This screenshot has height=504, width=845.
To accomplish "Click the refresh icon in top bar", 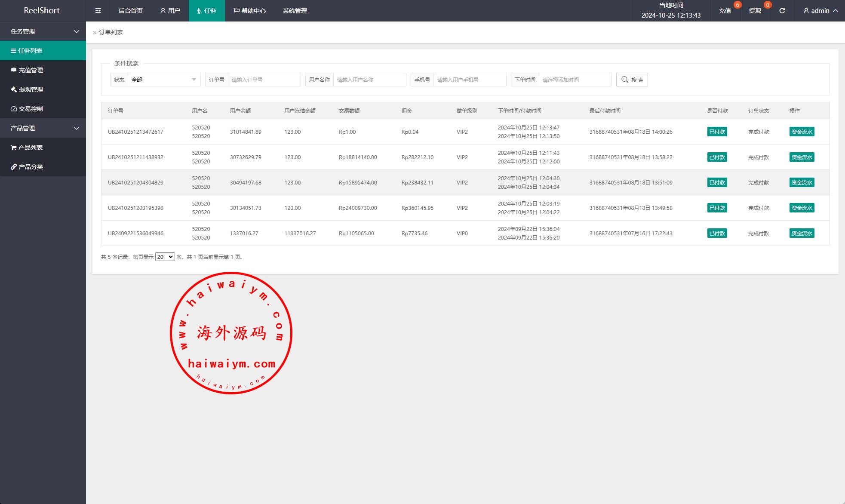I will (x=782, y=11).
